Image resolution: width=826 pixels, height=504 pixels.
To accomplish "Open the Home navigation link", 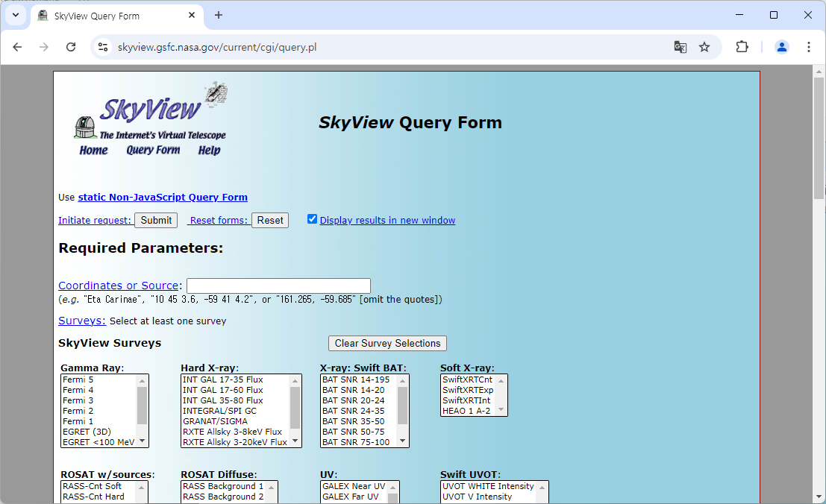I will coord(94,151).
